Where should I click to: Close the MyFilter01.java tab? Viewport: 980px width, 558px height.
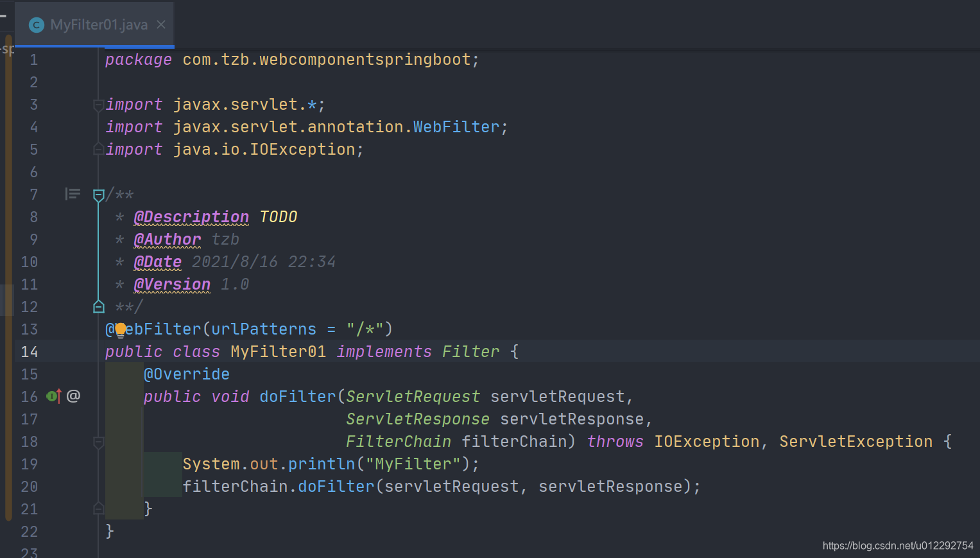[x=161, y=24]
